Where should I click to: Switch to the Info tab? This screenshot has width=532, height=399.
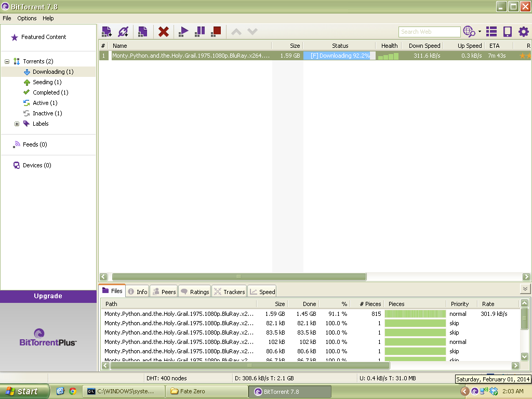[138, 292]
